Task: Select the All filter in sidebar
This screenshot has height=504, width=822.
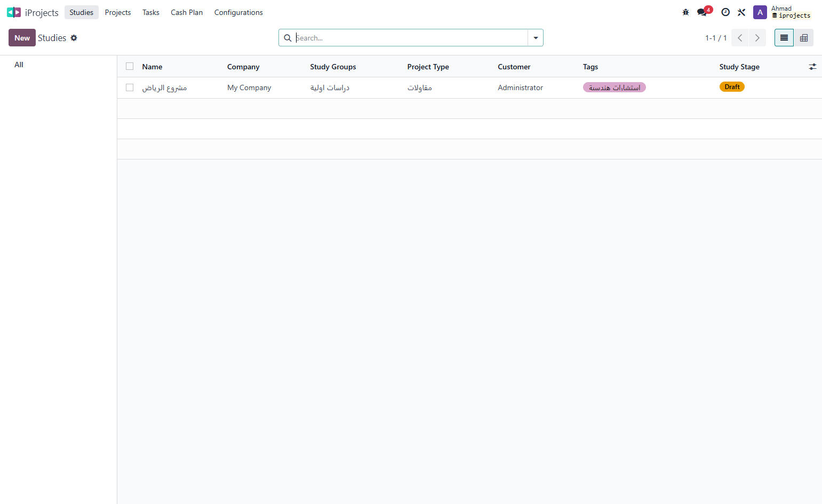Action: tap(19, 65)
